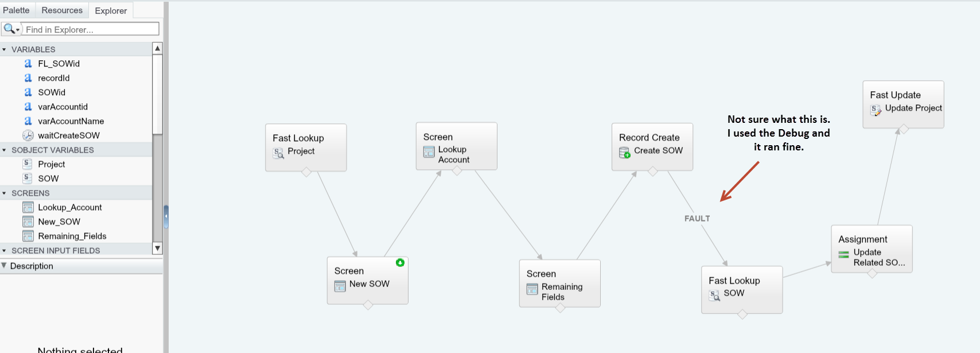Image resolution: width=980 pixels, height=353 pixels.
Task: Click the Assignment Update Related SO icon
Action: click(843, 254)
